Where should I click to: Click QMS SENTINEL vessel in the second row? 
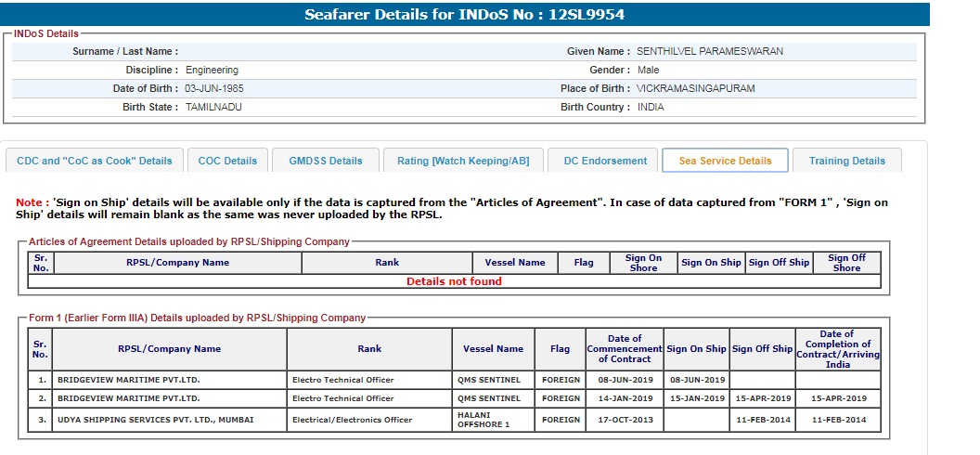489,398
